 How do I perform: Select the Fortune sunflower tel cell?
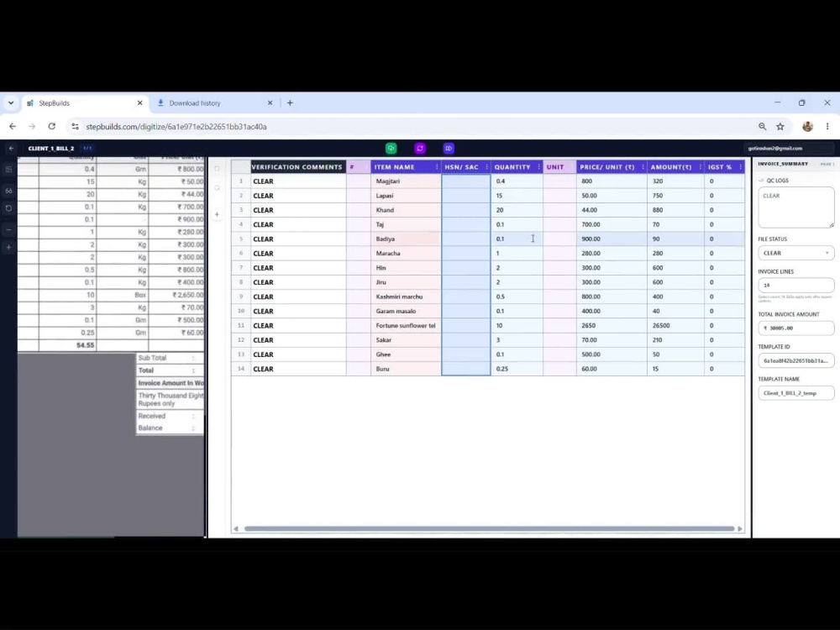[406, 325]
